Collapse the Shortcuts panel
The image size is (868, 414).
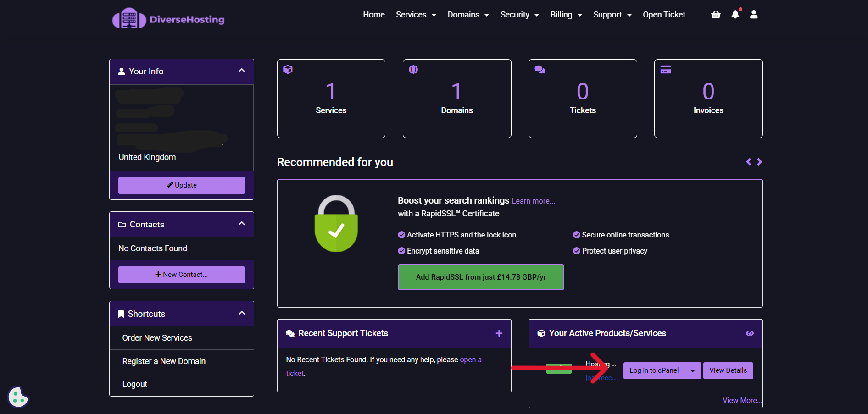[242, 313]
